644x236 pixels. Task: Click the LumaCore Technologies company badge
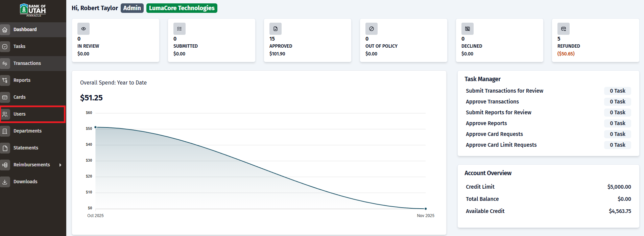pos(182,8)
